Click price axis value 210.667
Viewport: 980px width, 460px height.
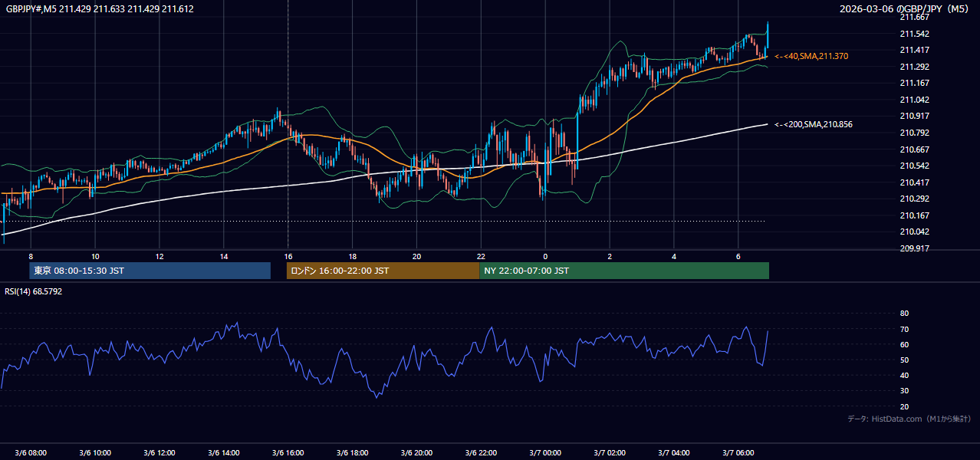(914, 149)
